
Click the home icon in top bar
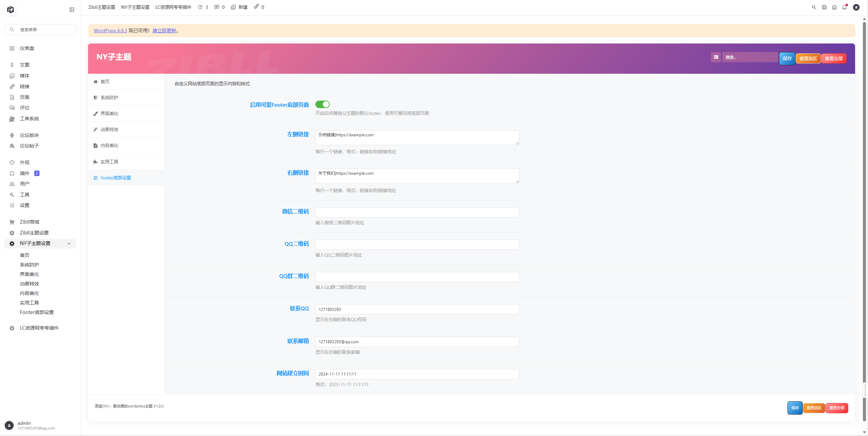tap(834, 7)
